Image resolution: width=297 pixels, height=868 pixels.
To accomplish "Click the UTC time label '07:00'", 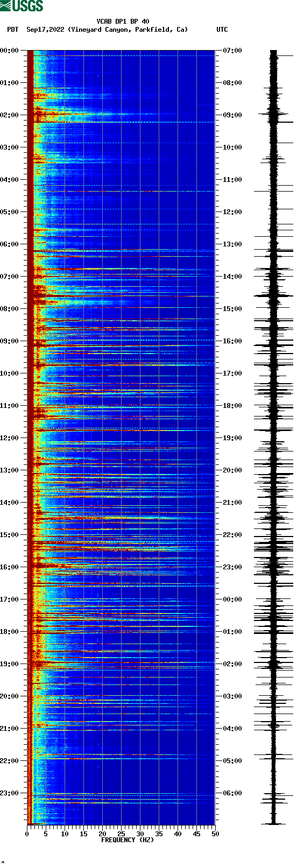I will pos(232,51).
